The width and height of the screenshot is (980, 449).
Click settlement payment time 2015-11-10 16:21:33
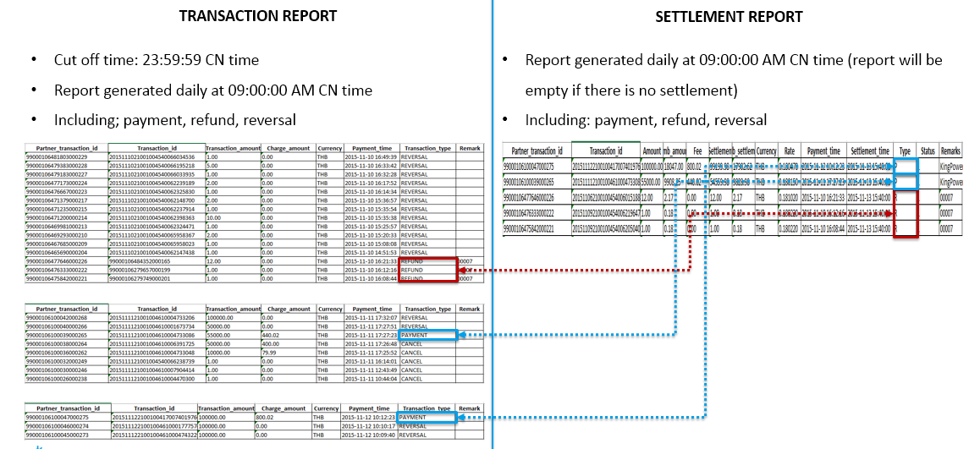823,197
